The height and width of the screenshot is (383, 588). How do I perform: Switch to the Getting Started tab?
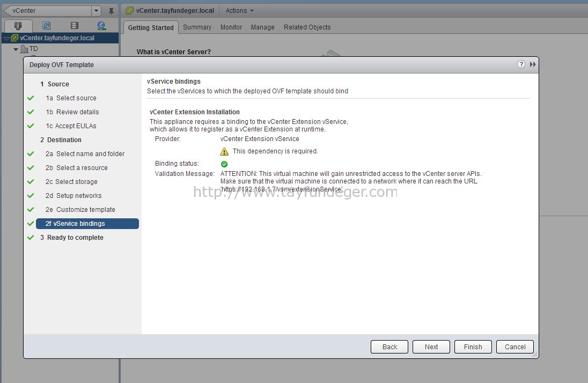(151, 27)
